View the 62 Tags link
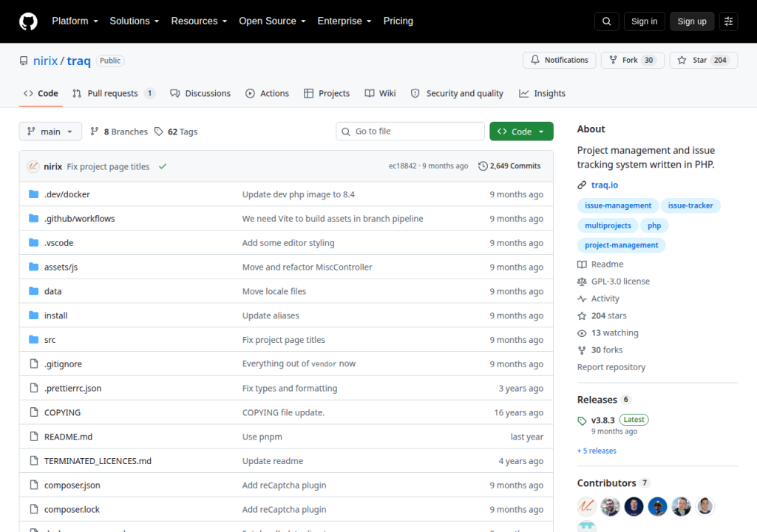 [x=176, y=132]
